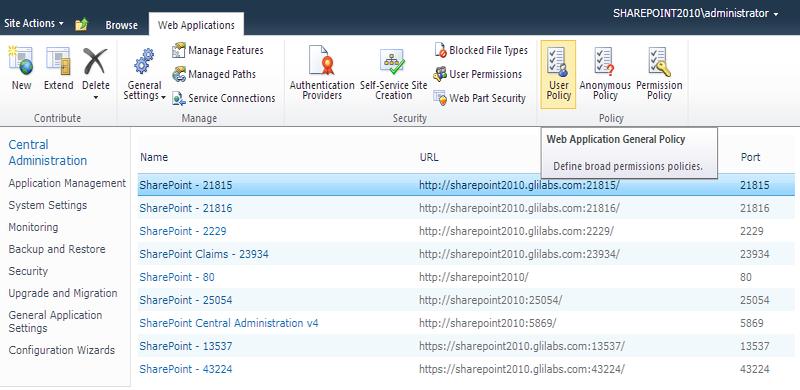This screenshot has width=800, height=390.
Task: Go to System Settings
Action: click(x=47, y=205)
